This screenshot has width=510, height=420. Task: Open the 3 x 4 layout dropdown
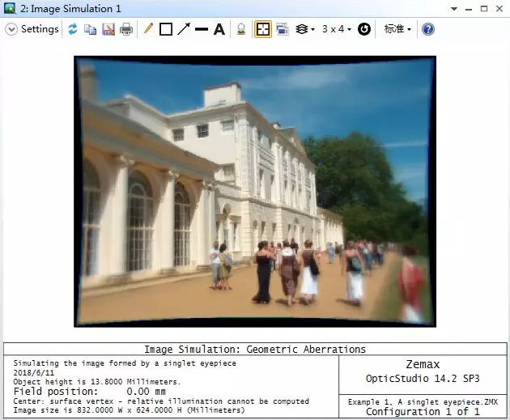(x=336, y=29)
